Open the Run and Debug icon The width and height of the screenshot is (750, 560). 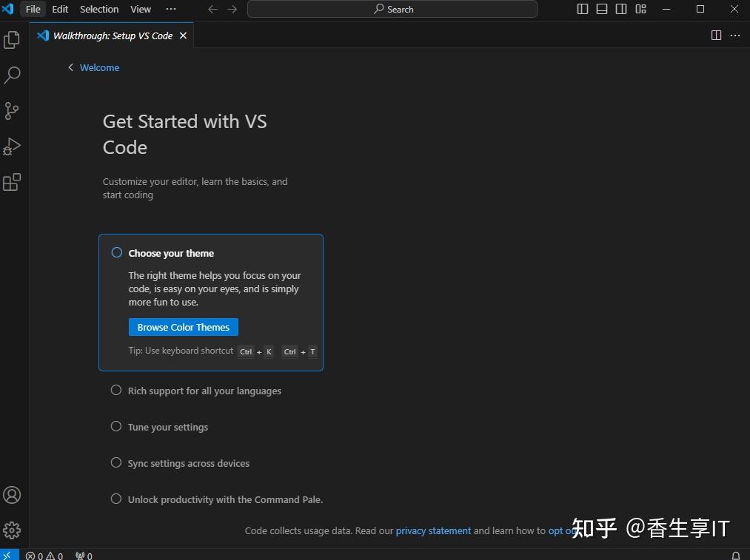pos(12,146)
